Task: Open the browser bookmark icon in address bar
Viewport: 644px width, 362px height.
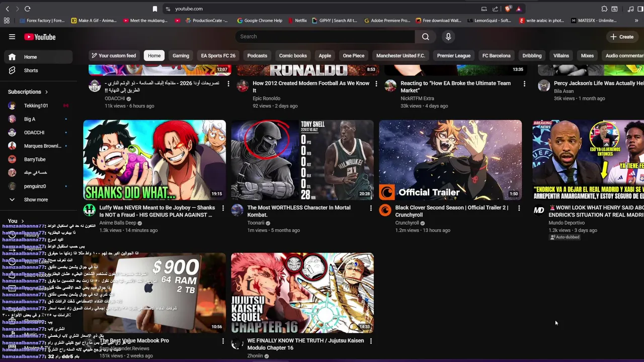Action: (x=155, y=9)
